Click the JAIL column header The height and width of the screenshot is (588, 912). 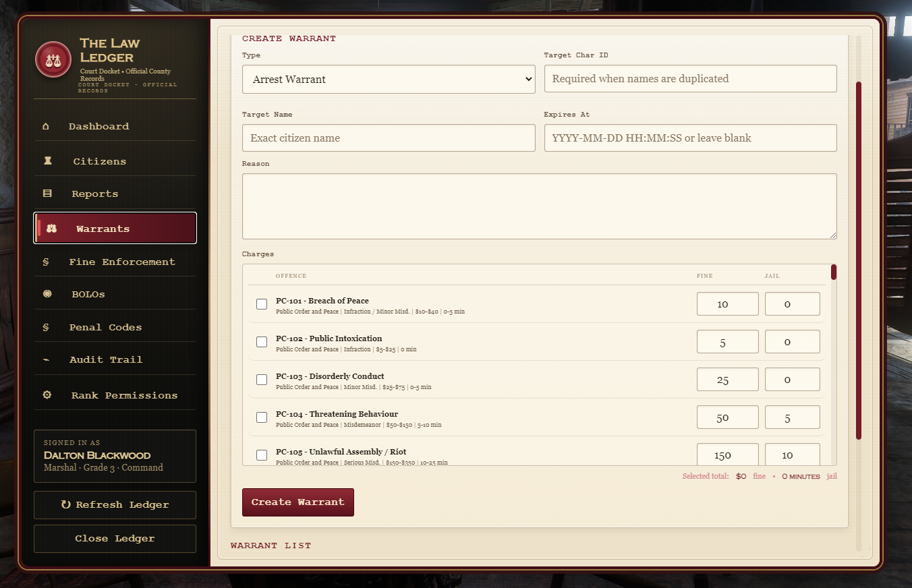click(772, 276)
